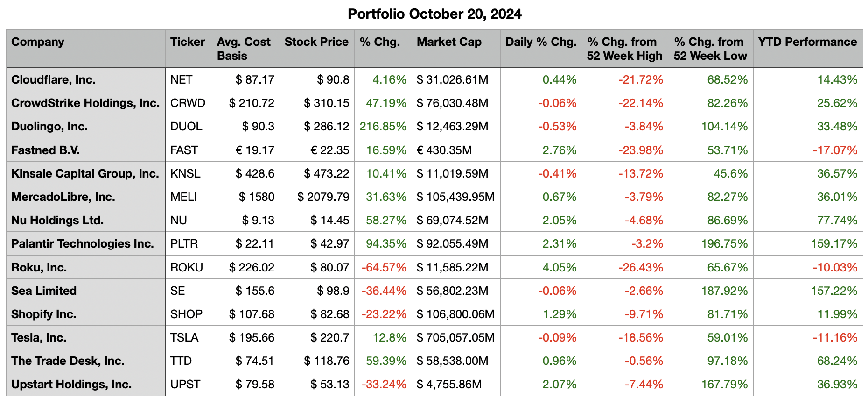Select Roku's -64.57% change cell
The height and width of the screenshot is (399, 868).
tap(384, 268)
